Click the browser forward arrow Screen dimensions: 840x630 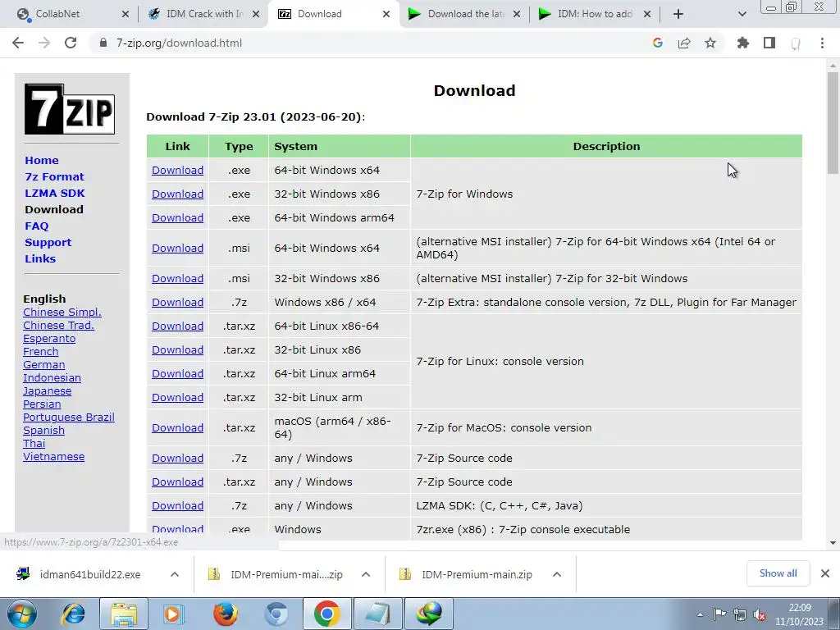point(44,43)
